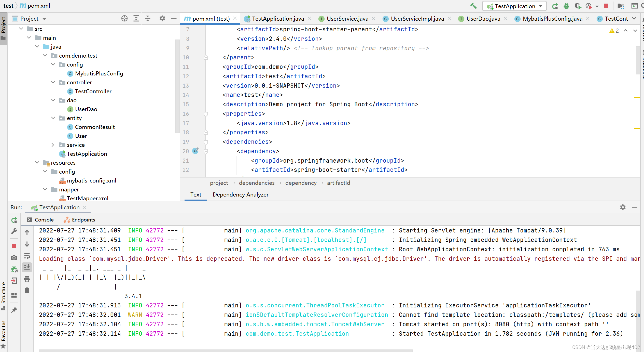Open the Dependency Analyzer tab

point(241,194)
